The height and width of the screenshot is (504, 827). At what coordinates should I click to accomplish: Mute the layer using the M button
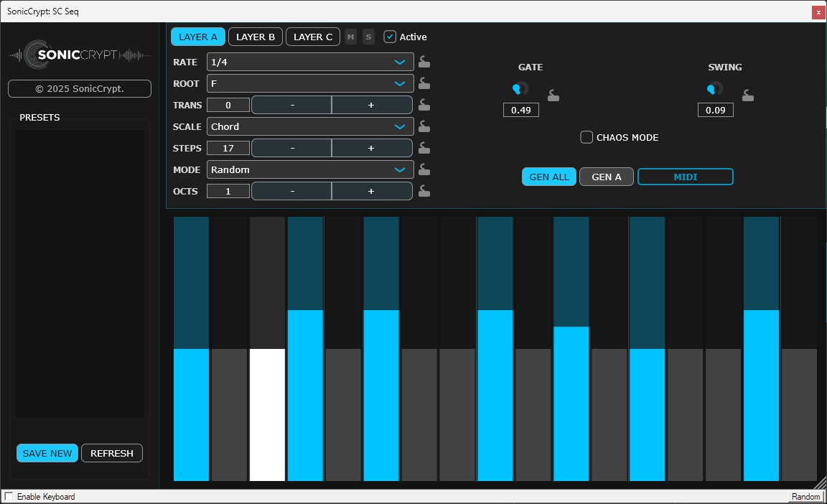click(350, 37)
